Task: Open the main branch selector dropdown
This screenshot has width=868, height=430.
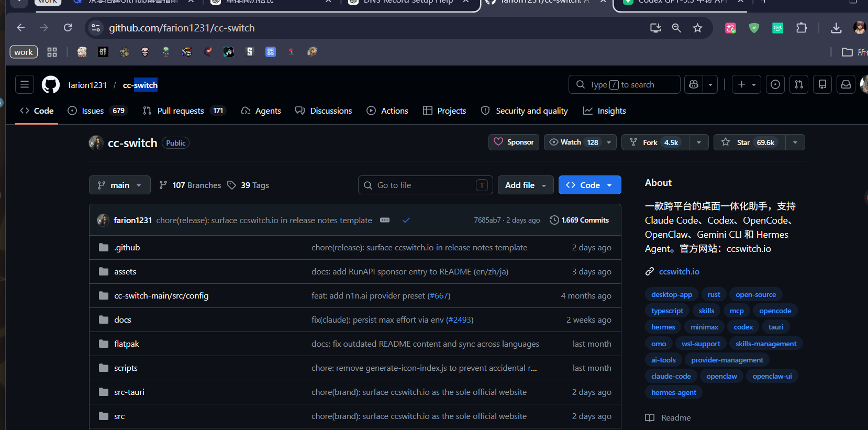Action: tap(120, 185)
